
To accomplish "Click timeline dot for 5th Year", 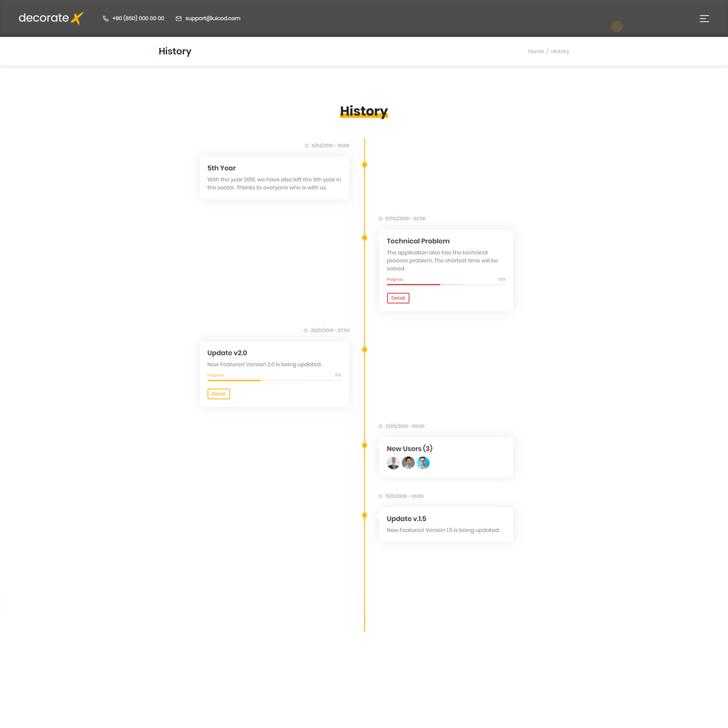I will tap(365, 164).
